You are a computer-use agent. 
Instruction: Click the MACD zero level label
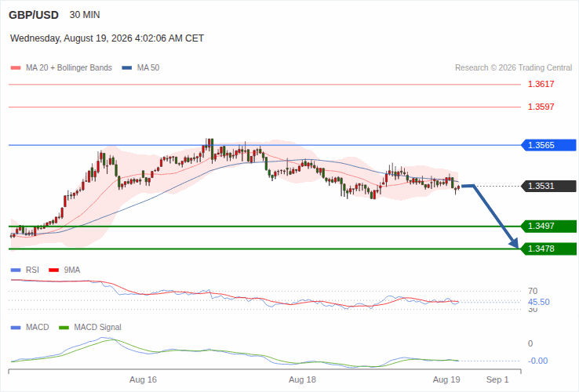[x=530, y=343]
